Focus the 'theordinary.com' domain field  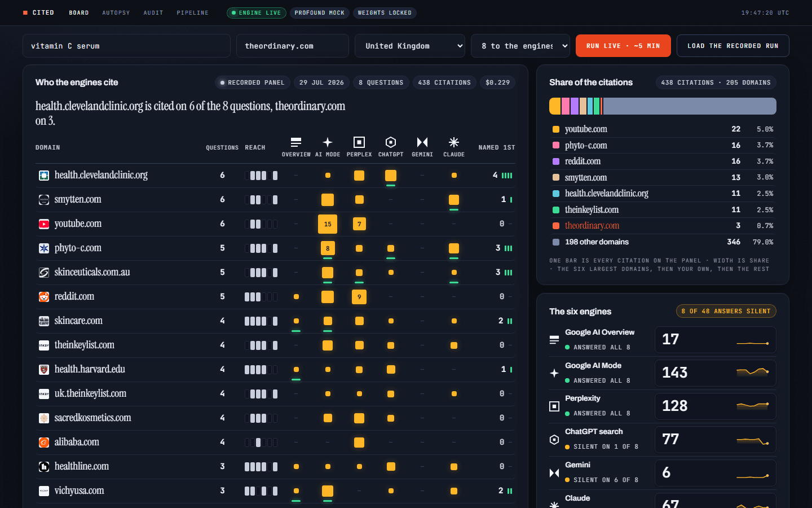[x=293, y=46]
